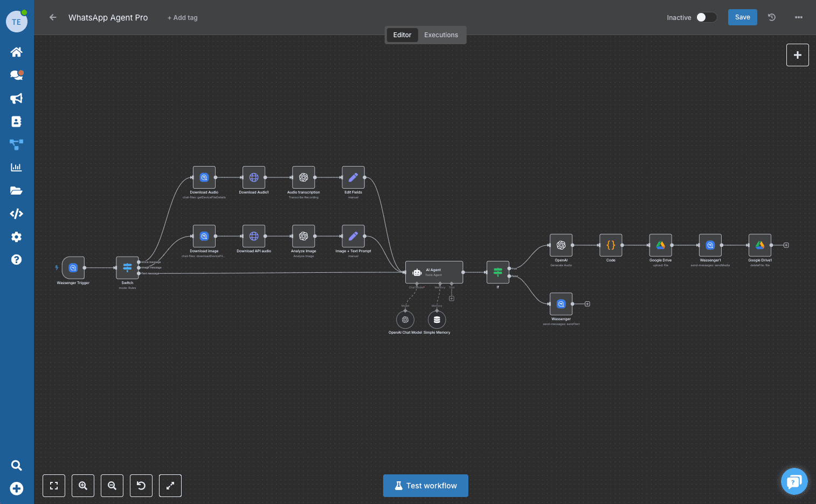This screenshot has width=816, height=504.
Task: Zoom in on the workflow canvas
Action: pos(83,486)
